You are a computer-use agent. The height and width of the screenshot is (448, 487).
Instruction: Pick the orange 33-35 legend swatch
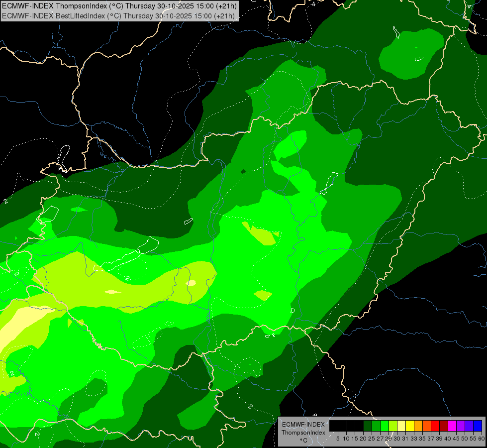coord(418,426)
